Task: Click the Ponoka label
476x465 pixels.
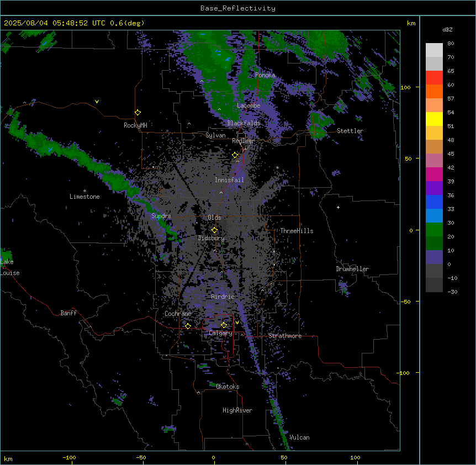Action: click(x=265, y=75)
